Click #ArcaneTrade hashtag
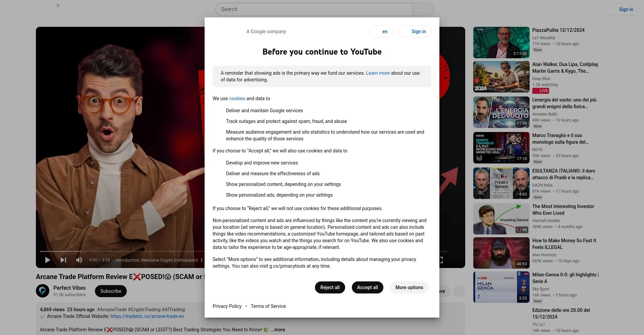The image size is (644, 335). coord(112,310)
